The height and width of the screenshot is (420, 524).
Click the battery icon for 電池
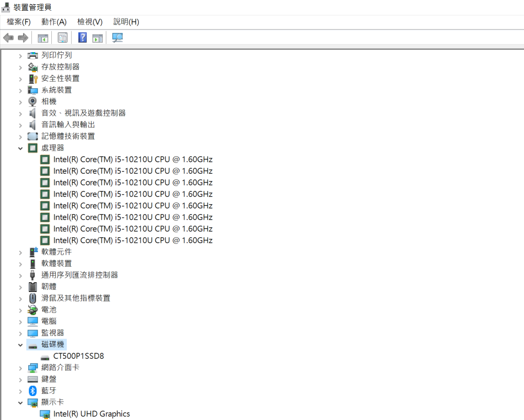(x=33, y=310)
